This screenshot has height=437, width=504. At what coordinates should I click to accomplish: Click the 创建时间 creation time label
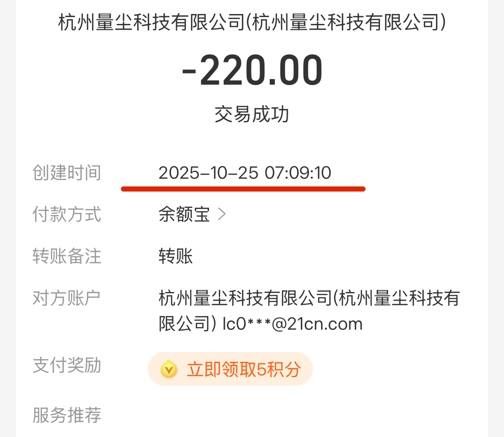[67, 173]
